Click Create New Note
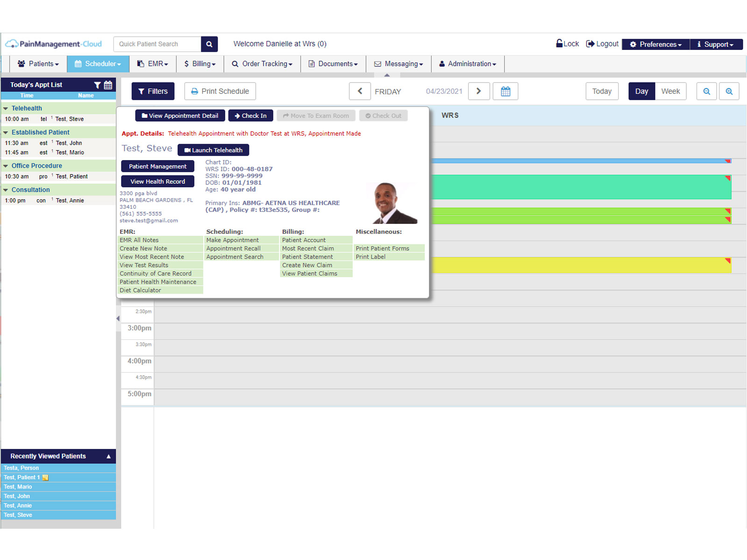This screenshot has height=560, width=747. (x=143, y=249)
